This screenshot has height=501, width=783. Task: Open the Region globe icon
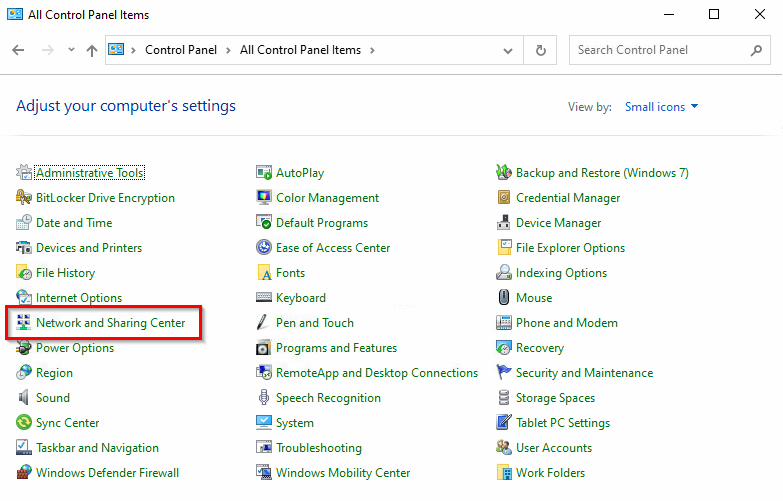(23, 373)
